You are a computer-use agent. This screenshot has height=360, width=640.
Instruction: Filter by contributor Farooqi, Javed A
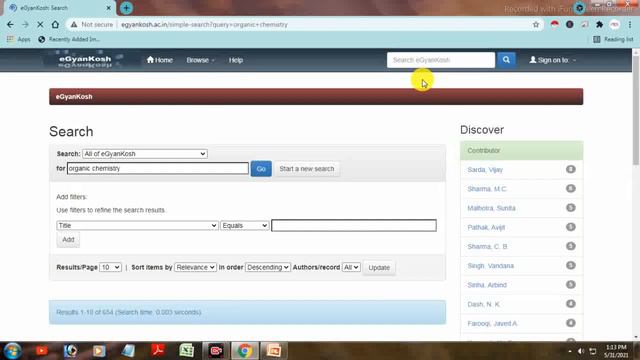tap(492, 324)
